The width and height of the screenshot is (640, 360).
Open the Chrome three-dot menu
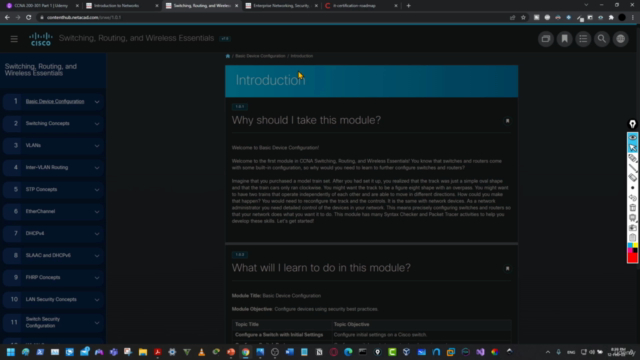pos(633,18)
